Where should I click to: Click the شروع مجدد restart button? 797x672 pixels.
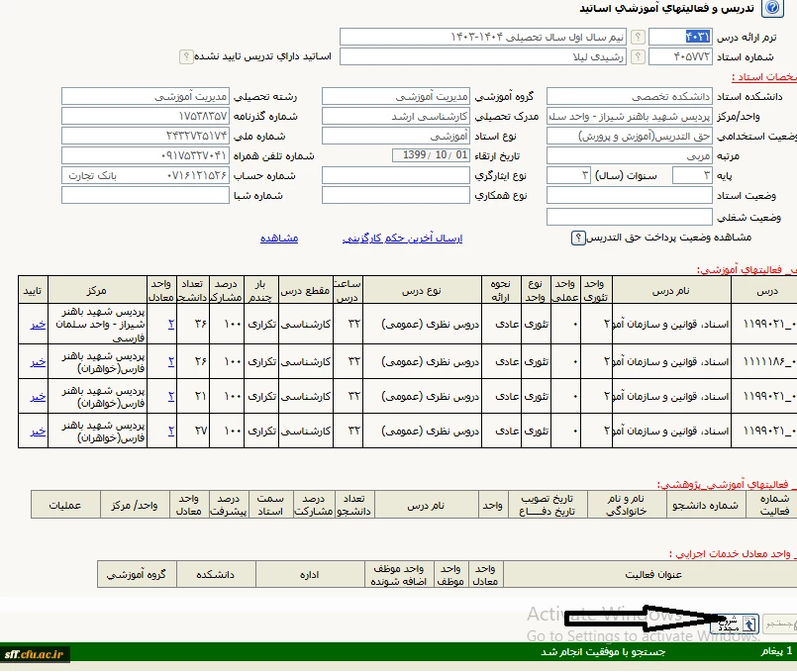tap(735, 624)
